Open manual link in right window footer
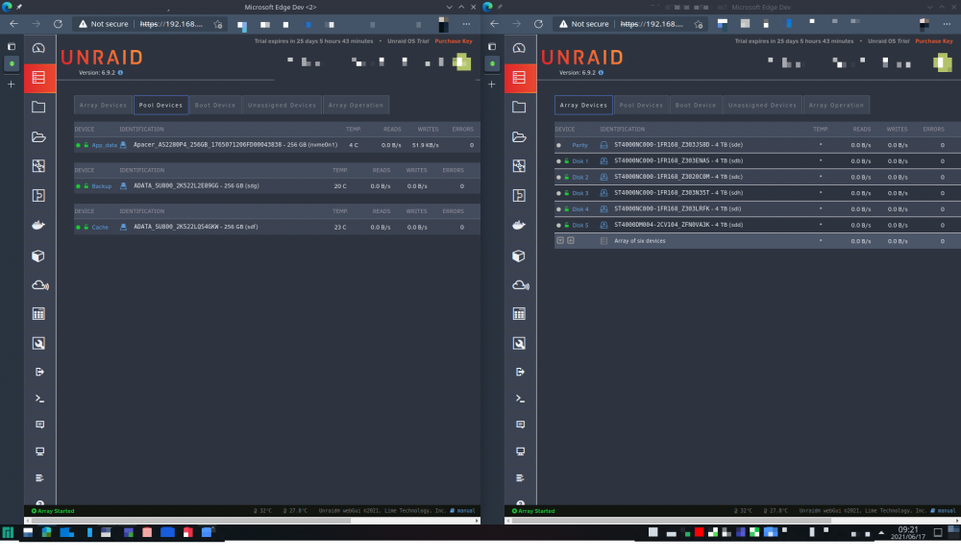Image resolution: width=961 pixels, height=560 pixels. pos(947,510)
